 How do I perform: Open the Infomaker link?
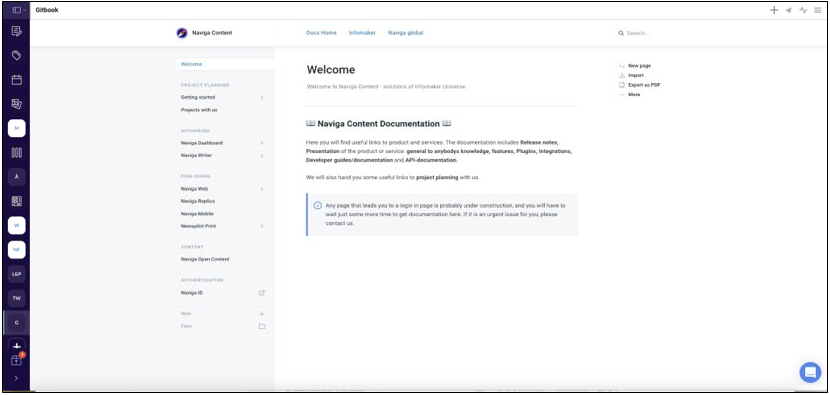pos(362,33)
